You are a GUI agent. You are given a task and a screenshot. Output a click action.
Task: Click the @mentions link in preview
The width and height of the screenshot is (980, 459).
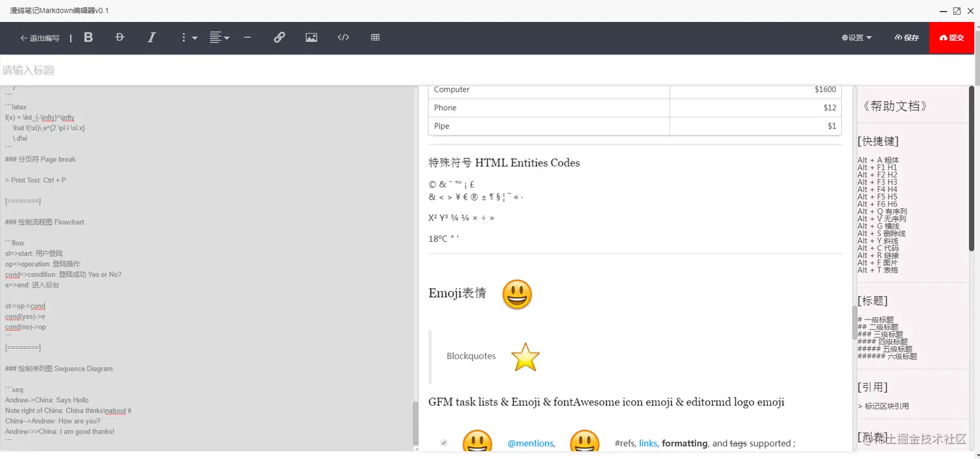[x=531, y=443]
